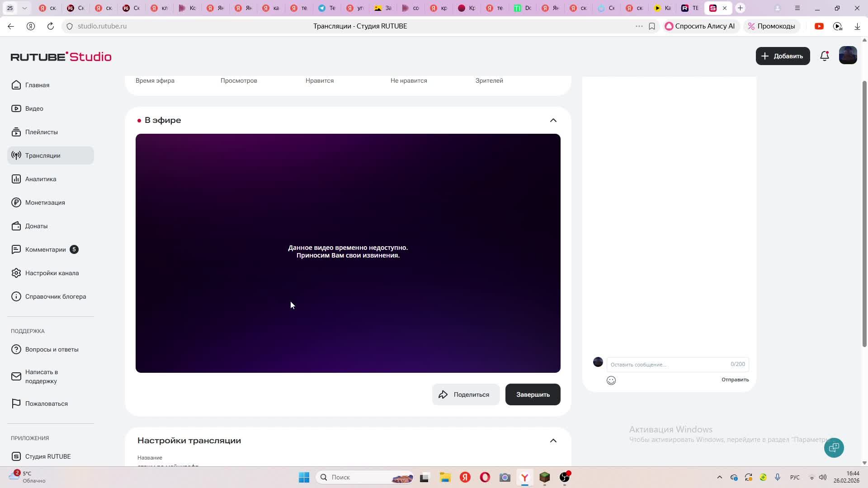Click the Комментарии speech bubble icon

(16, 249)
